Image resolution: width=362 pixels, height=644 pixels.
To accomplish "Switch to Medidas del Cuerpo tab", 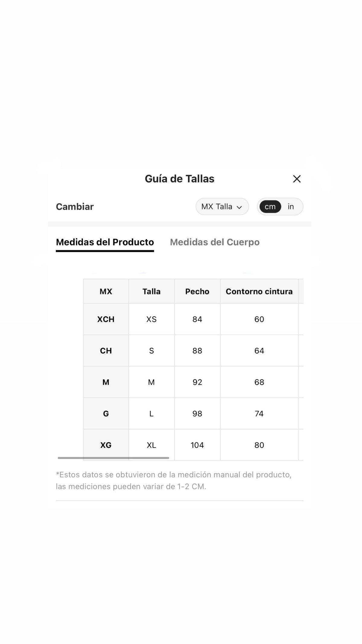I will 215,242.
